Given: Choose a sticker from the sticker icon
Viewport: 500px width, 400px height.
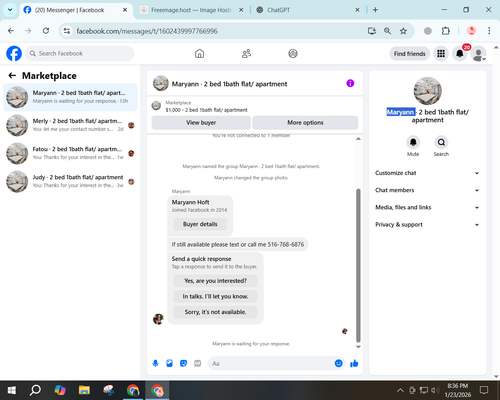Looking at the screenshot, I should point(183,363).
